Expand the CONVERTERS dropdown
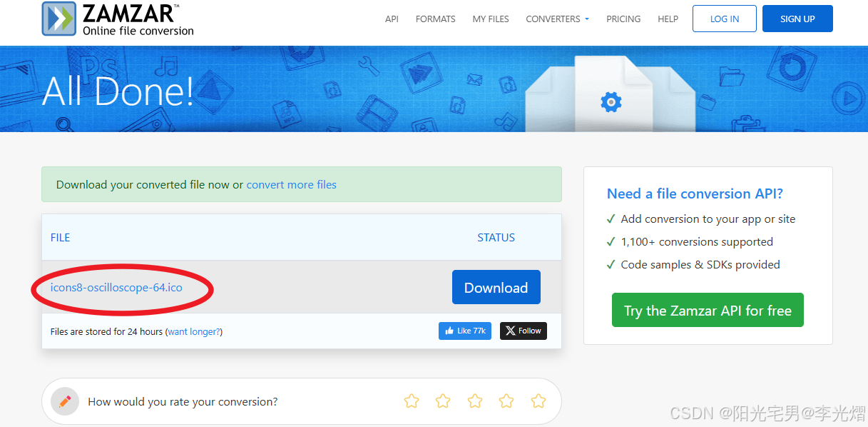Image resolution: width=868 pixels, height=427 pixels. (x=558, y=19)
